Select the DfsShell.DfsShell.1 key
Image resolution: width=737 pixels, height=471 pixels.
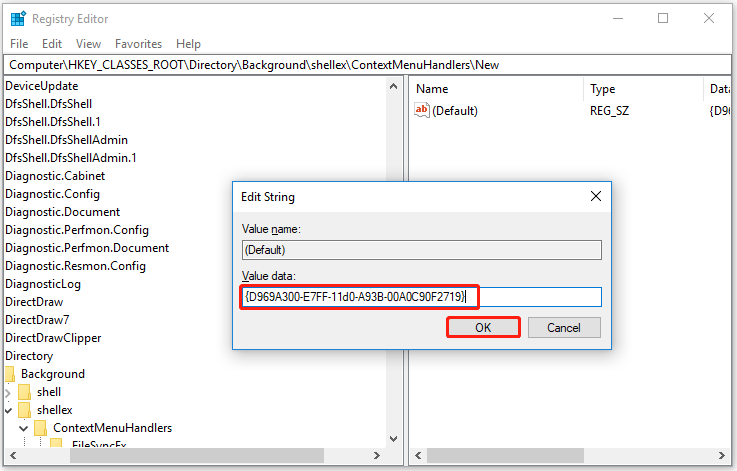tap(53, 122)
